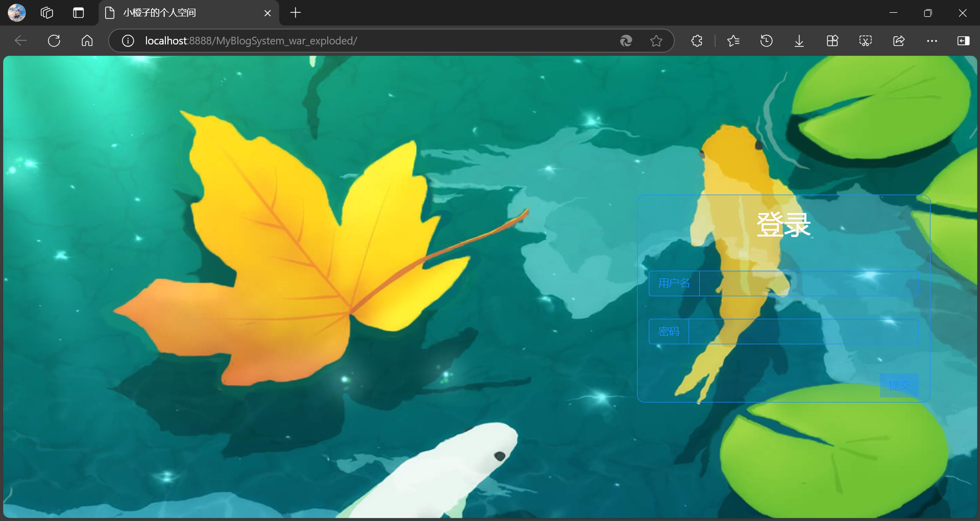980x521 pixels.
Task: Click the 登录 heading text
Action: click(x=783, y=225)
